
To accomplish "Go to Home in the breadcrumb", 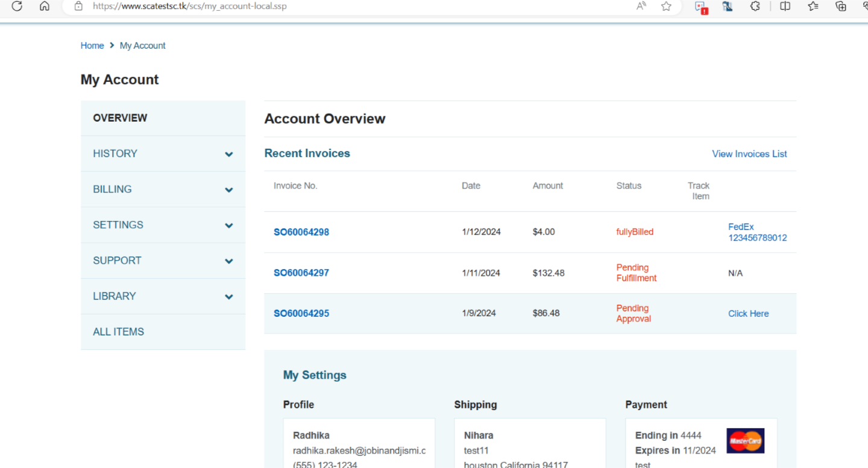I will click(92, 46).
